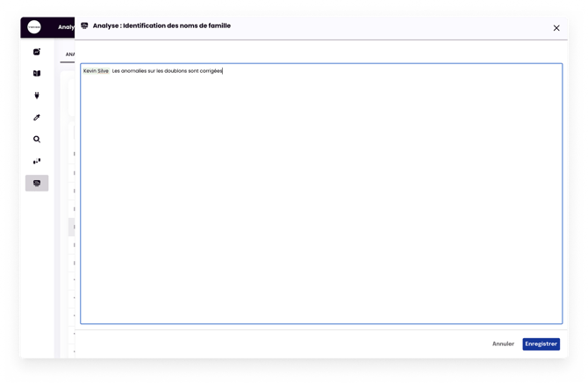This screenshot has width=588, height=383.
Task: Open the open-book catalog sidebar icon
Action: 37,73
